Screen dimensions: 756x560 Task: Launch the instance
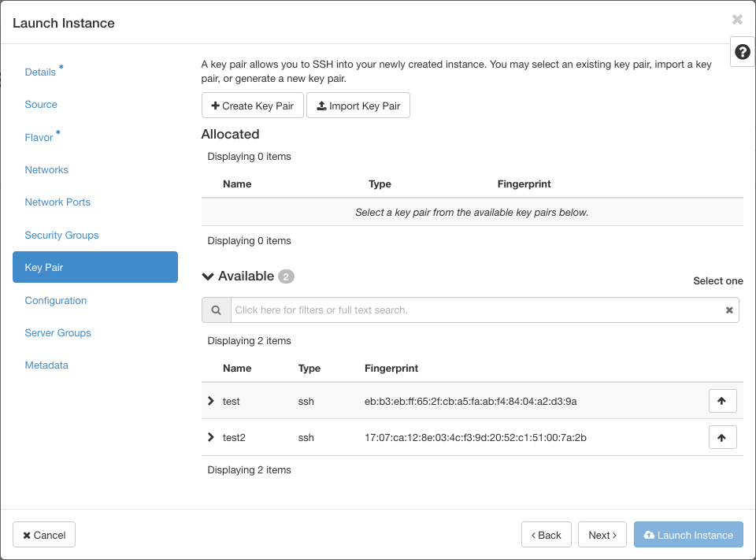coord(688,534)
